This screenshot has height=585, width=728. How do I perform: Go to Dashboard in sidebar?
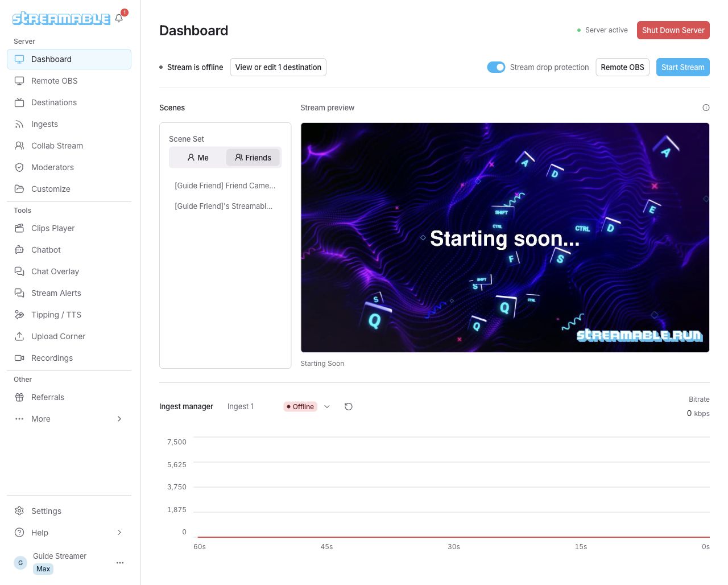(69, 59)
